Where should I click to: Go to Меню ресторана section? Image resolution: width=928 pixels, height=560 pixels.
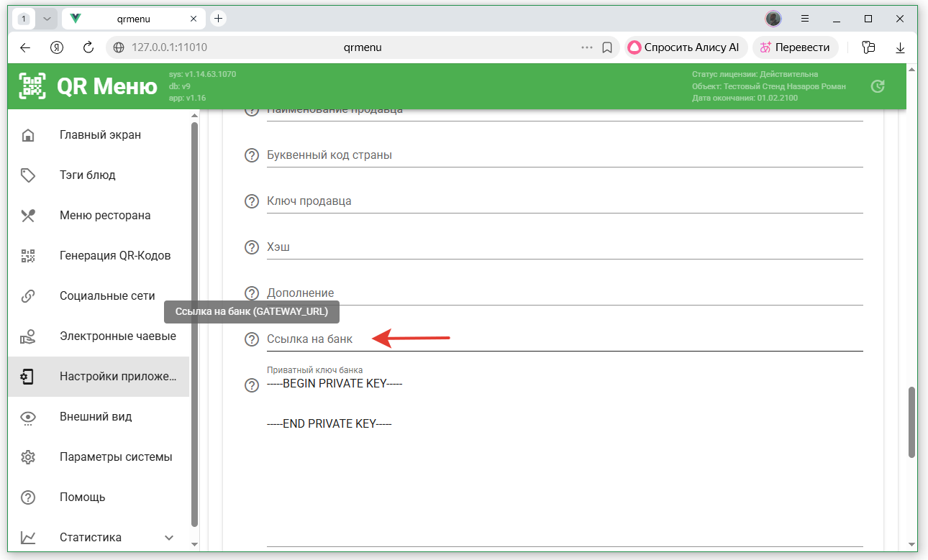coord(105,216)
